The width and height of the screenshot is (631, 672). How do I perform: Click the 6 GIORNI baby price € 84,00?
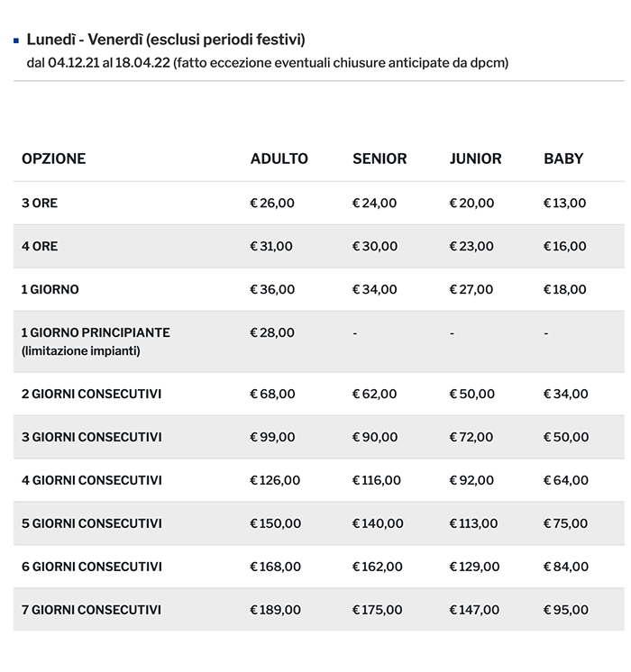pyautogui.click(x=565, y=567)
